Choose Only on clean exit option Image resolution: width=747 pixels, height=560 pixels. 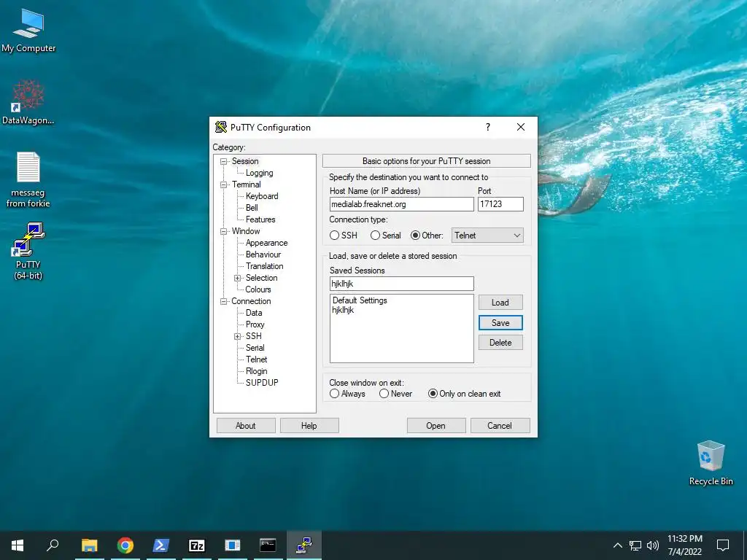(x=465, y=394)
